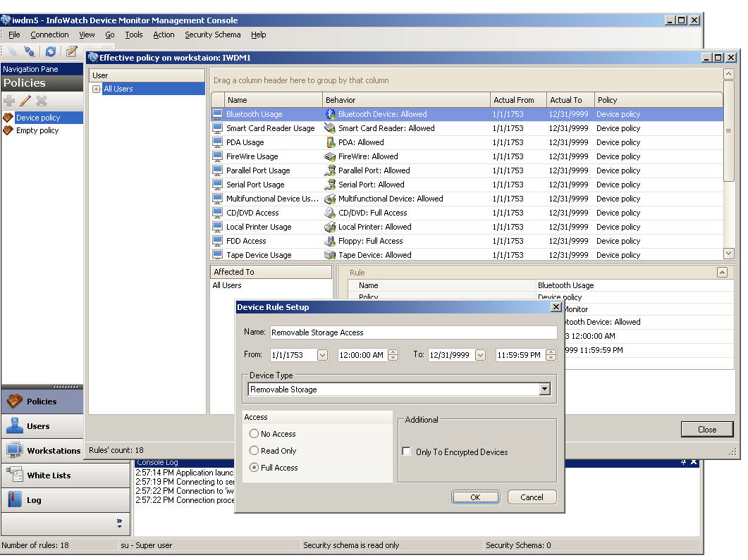Open the From date dropdown calendar

[322, 354]
